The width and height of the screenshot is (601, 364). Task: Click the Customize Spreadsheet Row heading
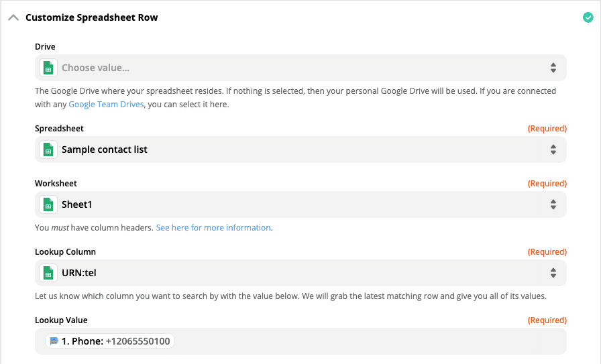point(92,17)
